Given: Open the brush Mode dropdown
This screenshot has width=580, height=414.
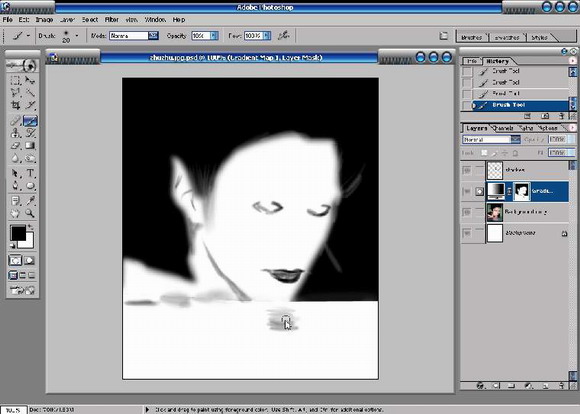Looking at the screenshot, I should click(153, 36).
